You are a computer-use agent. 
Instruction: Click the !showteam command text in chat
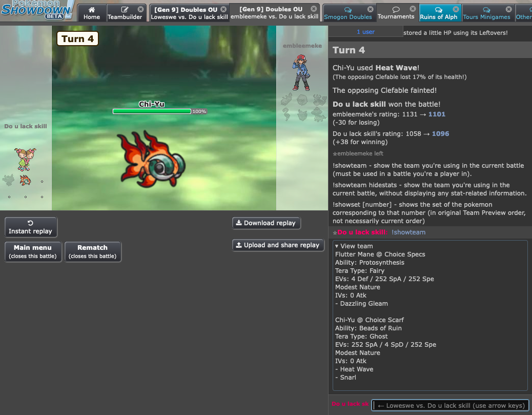tap(408, 232)
